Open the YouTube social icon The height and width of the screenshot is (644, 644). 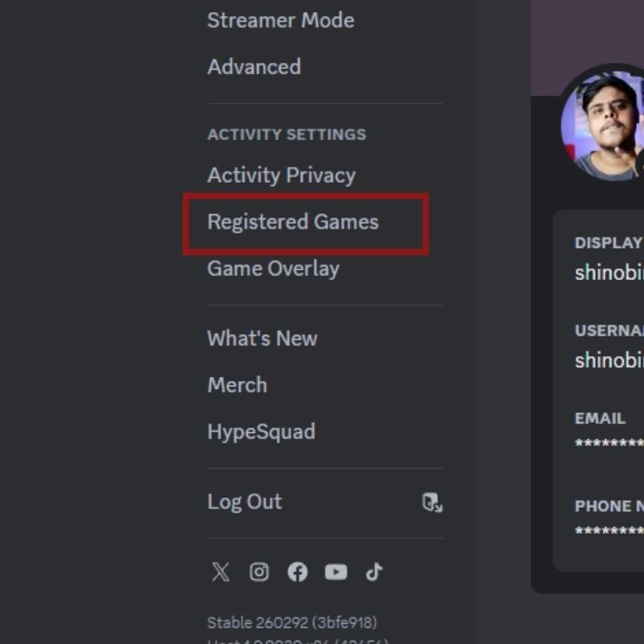(336, 572)
